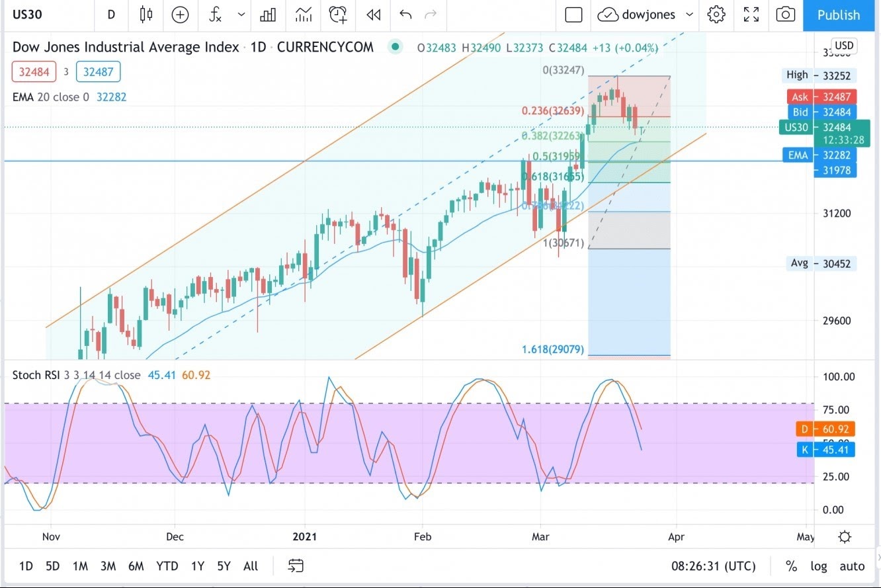This screenshot has height=588, width=881.
Task: Start bar replay with the rewind icon
Action: 374,15
